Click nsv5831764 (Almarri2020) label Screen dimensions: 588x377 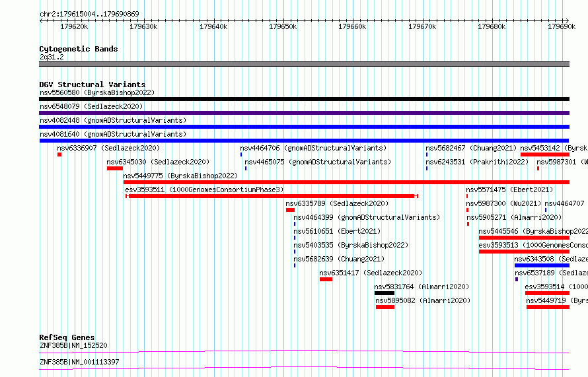click(x=422, y=287)
